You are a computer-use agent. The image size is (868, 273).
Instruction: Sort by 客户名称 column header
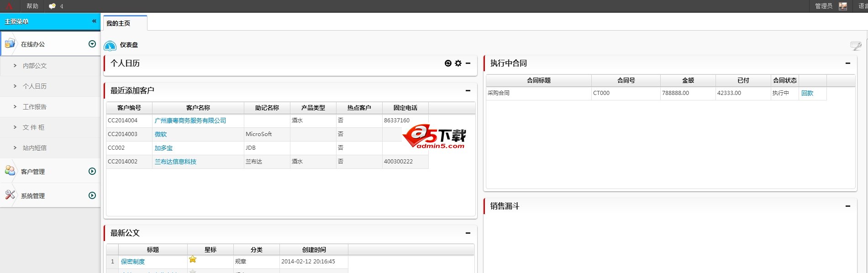coord(198,108)
